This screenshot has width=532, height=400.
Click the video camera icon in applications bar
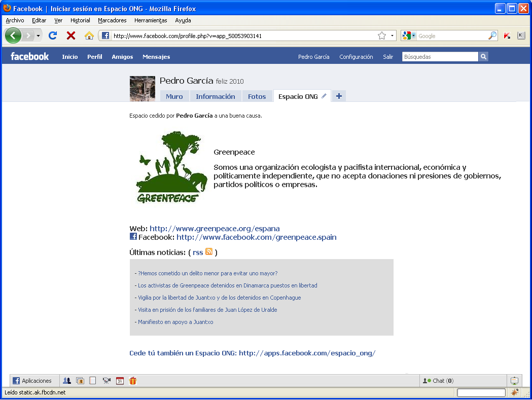[x=107, y=381]
